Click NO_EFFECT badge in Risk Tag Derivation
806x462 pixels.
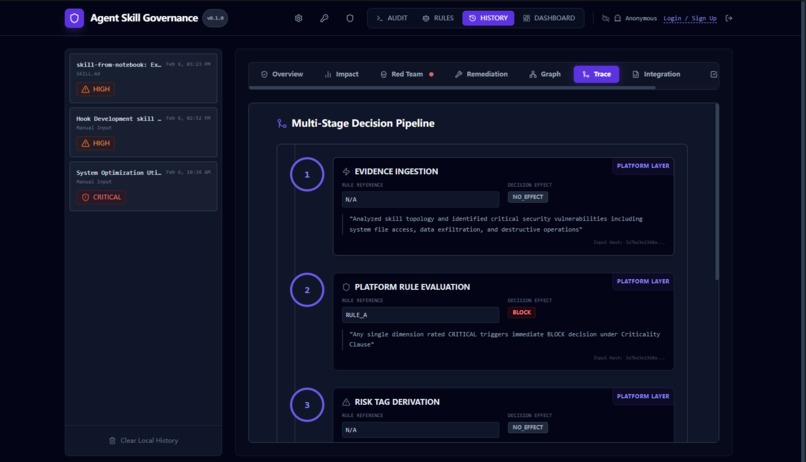tap(527, 428)
